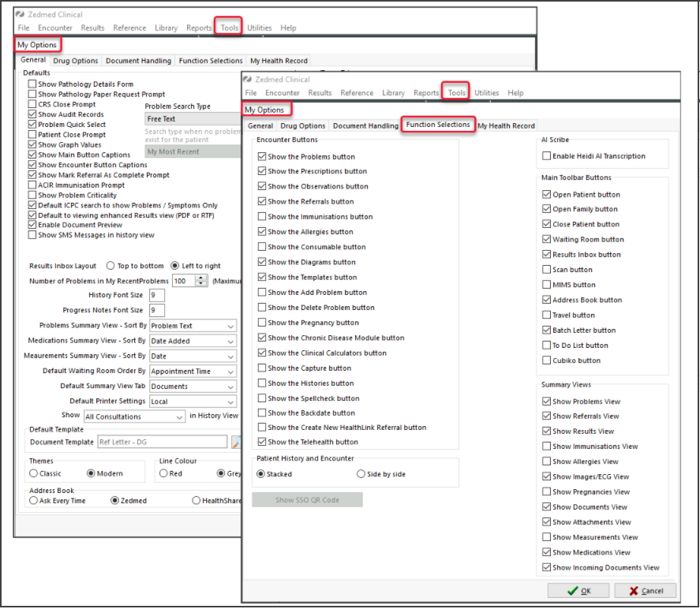Open My Options title in front window

[266, 110]
